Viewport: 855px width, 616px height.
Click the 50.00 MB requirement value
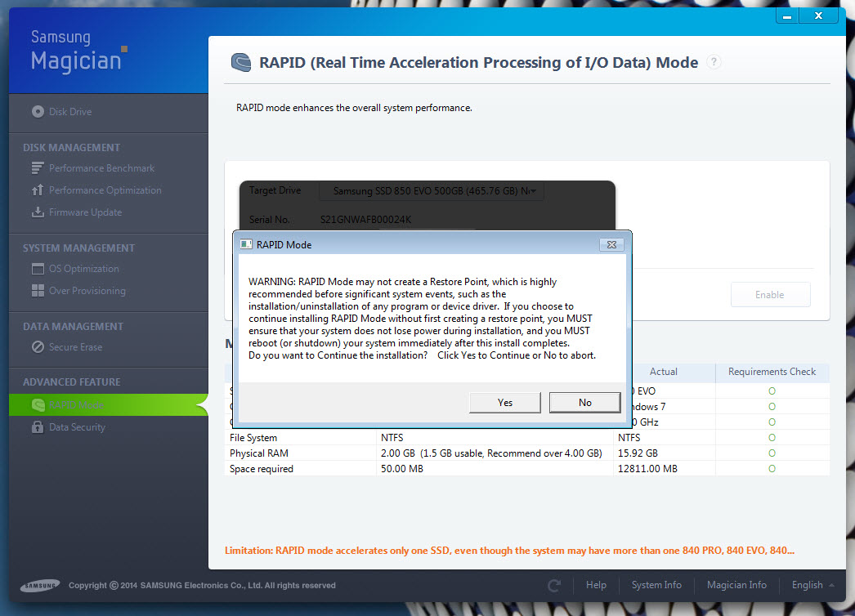pyautogui.click(x=402, y=469)
